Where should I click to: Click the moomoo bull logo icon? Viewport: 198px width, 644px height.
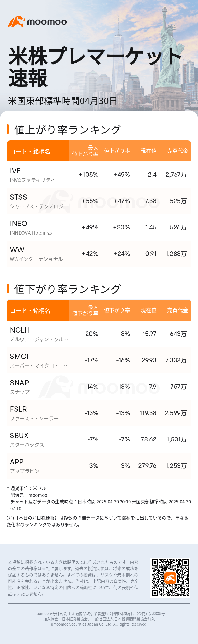point(16,22)
